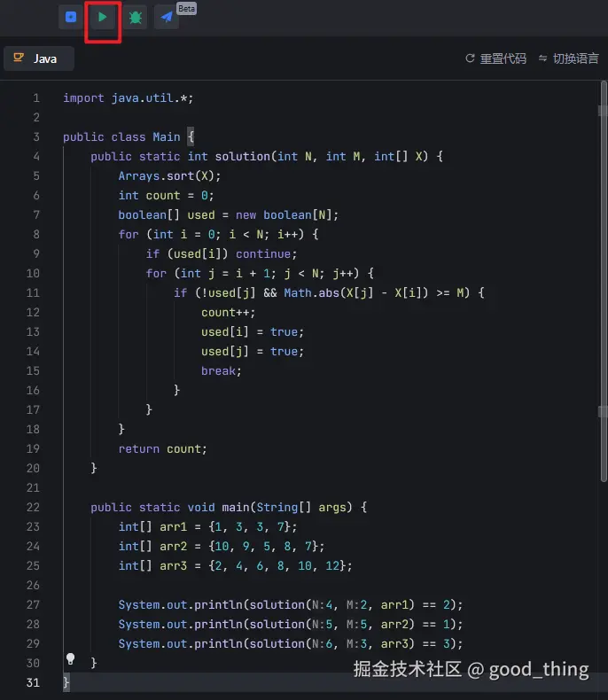Reset code with 重置代码 button
The image size is (608, 700).
click(496, 58)
